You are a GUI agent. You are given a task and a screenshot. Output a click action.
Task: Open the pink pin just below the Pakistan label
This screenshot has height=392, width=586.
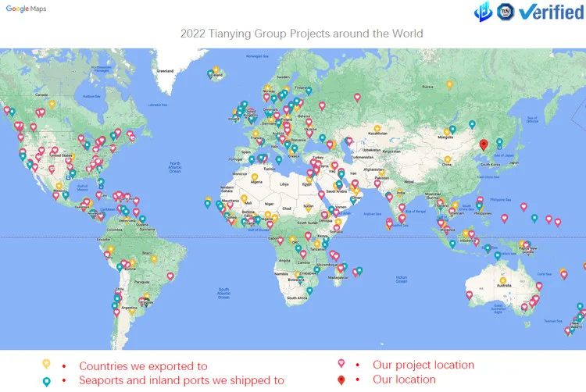pos(377,184)
